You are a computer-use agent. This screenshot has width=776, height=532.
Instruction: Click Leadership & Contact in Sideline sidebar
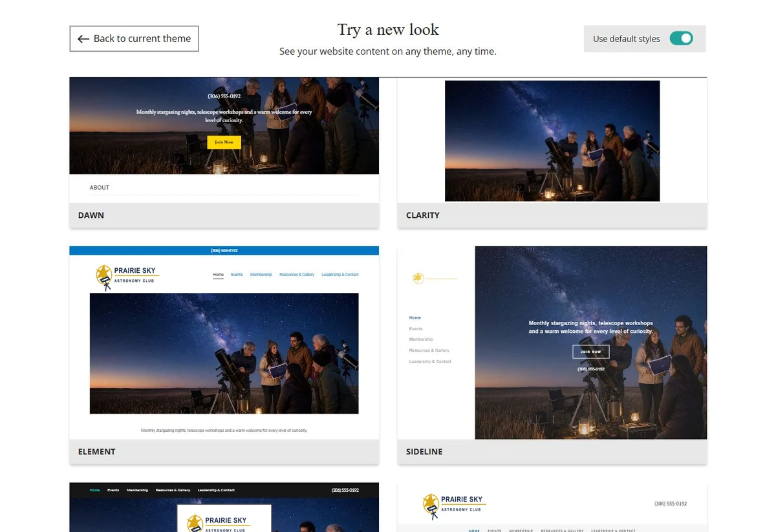point(430,361)
